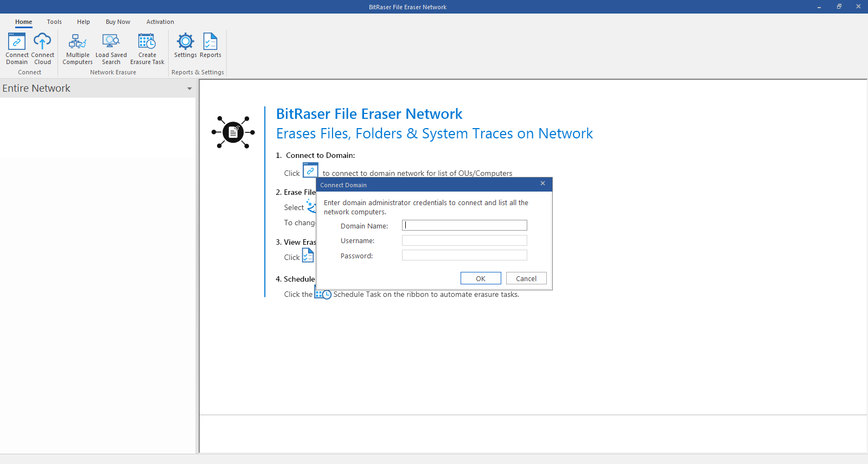Image resolution: width=868 pixels, height=464 pixels.
Task: Click the Connect Domain dialog title
Action: click(x=343, y=185)
